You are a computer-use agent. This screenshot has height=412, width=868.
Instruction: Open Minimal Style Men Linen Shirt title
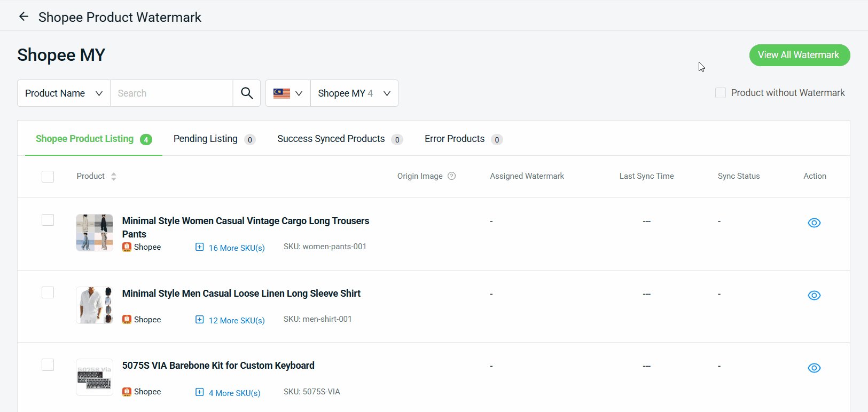[241, 294]
